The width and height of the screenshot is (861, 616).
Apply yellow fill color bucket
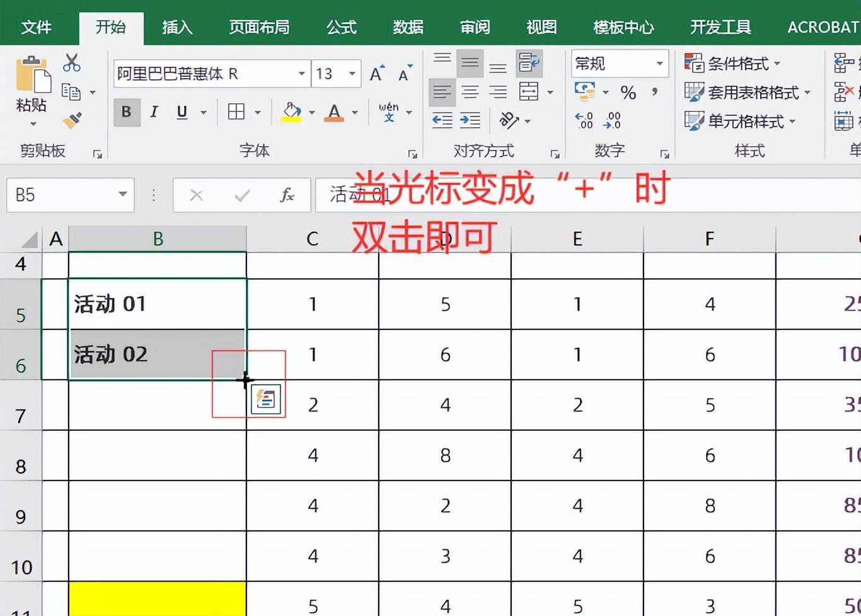tap(291, 112)
